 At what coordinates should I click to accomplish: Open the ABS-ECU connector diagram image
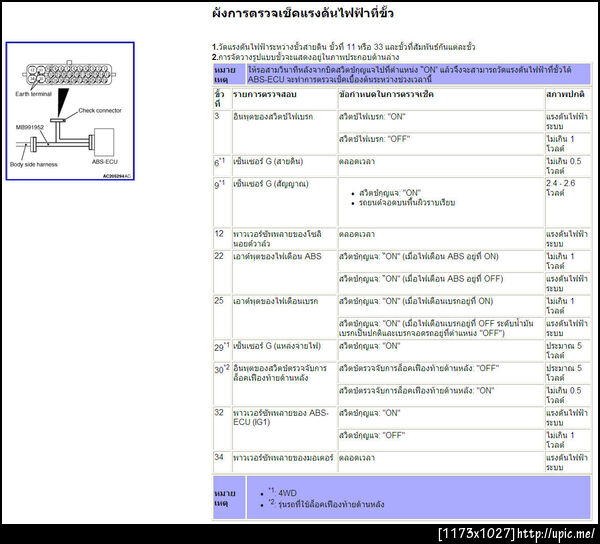point(70,111)
